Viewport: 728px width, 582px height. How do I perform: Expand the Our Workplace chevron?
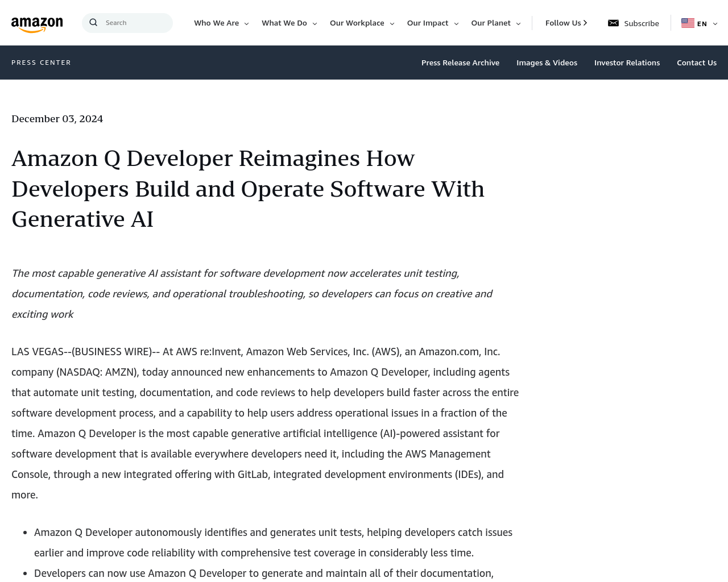392,23
